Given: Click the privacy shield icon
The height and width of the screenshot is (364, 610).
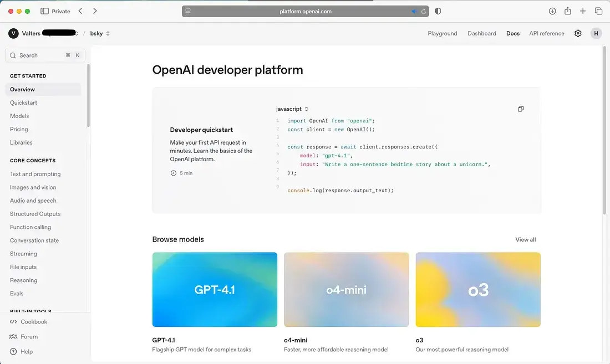Looking at the screenshot, I should click(438, 11).
